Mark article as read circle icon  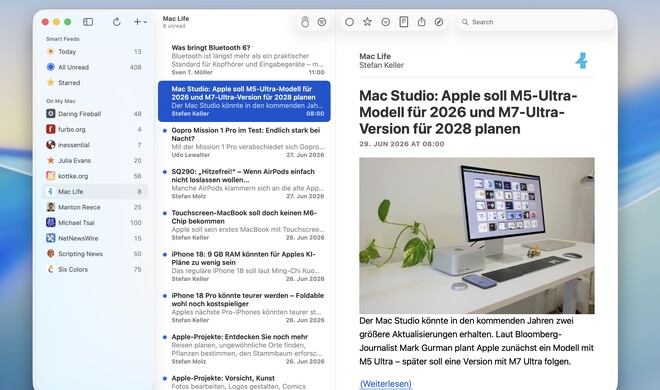point(349,22)
